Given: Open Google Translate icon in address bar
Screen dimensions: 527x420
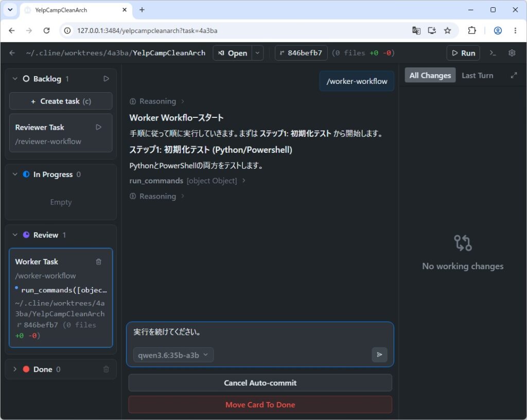Looking at the screenshot, I should [416, 30].
